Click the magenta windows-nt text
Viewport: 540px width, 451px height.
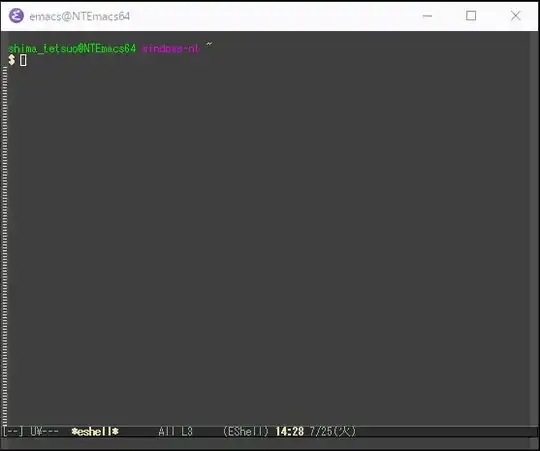(170, 49)
